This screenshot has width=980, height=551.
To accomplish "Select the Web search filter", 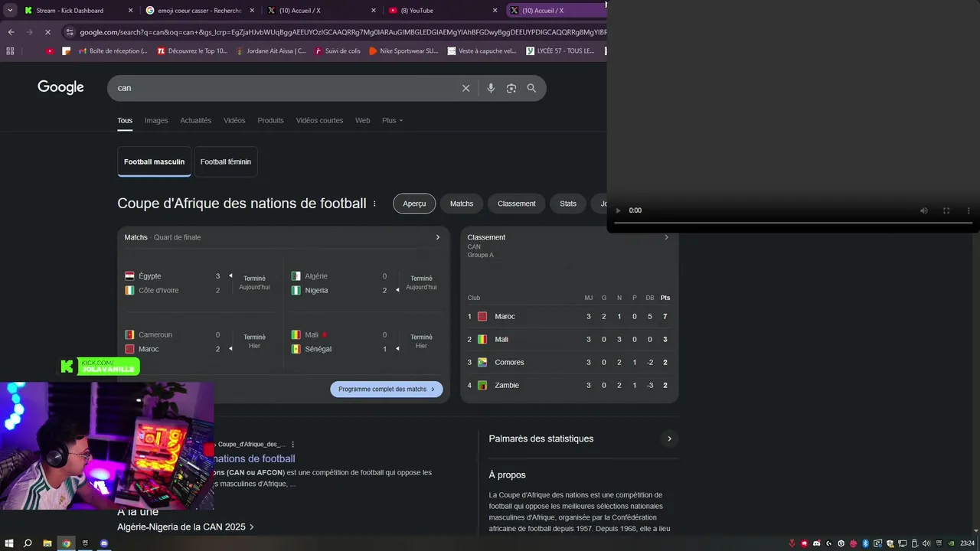I will (x=362, y=120).
